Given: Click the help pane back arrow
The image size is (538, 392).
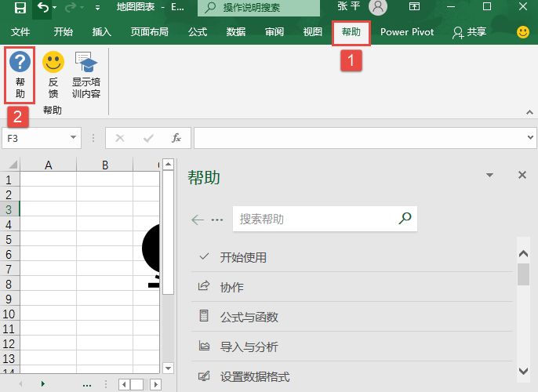Looking at the screenshot, I should pos(198,220).
